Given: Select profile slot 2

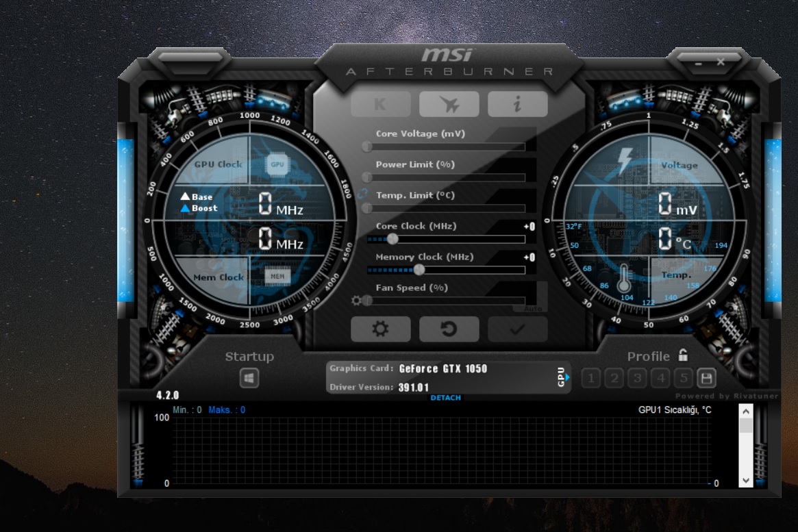Looking at the screenshot, I should click(614, 378).
